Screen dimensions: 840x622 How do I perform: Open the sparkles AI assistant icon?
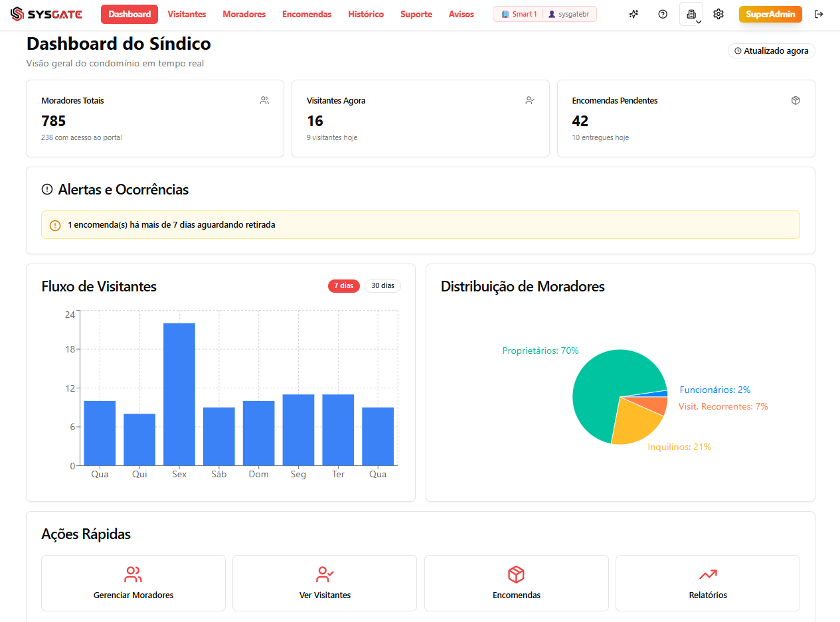point(633,14)
